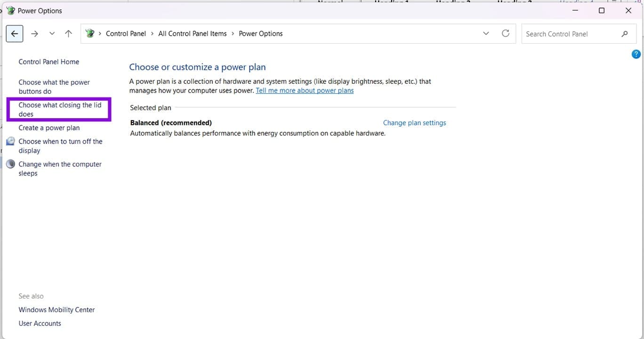The height and width of the screenshot is (339, 644).
Task: Expand the chevron after All Control Panel Items
Action: [233, 33]
